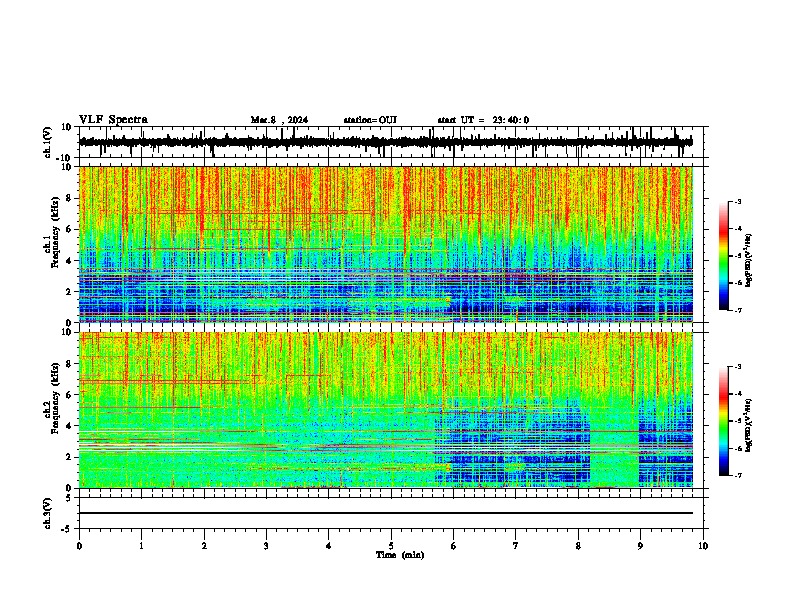Screen dimensions: 792x612
Task: Click the "start UT = 23:40:0" text
Action: 483,120
